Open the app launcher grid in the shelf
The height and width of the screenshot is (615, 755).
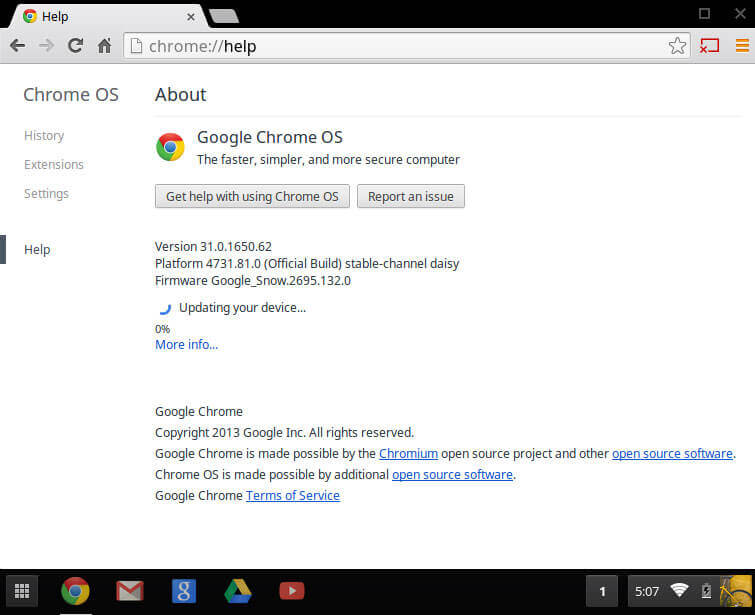click(x=22, y=591)
